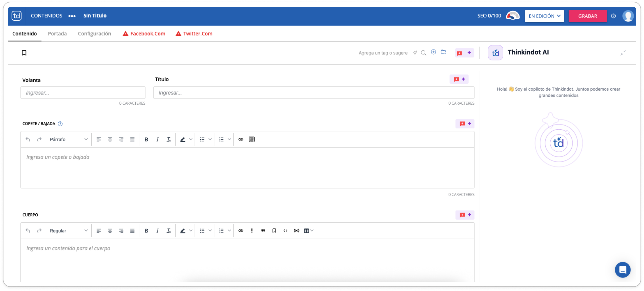
Task: Switch to the Configuración tab
Action: 94,34
